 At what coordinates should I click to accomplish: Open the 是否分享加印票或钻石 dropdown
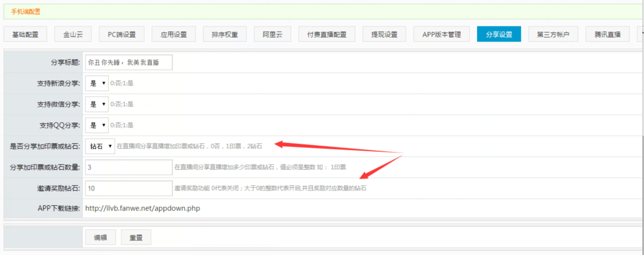100,146
